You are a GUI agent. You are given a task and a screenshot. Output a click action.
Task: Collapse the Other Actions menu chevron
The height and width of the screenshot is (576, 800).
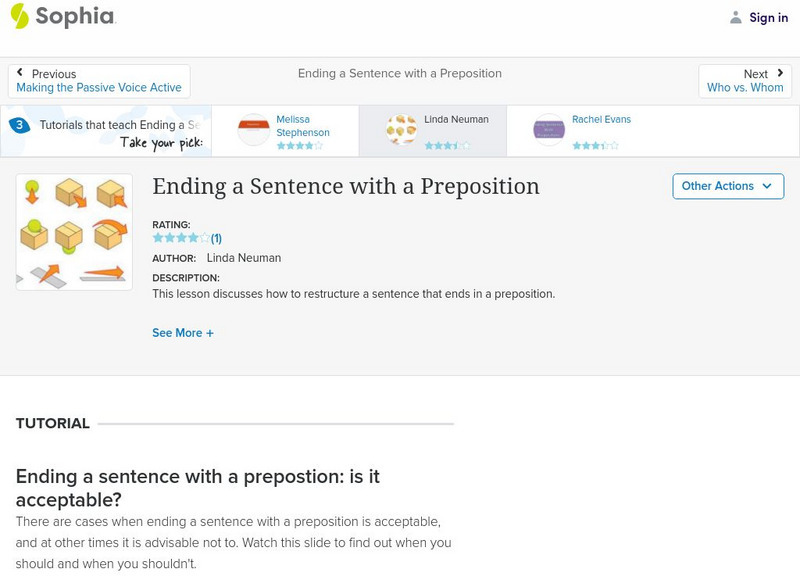click(x=766, y=186)
